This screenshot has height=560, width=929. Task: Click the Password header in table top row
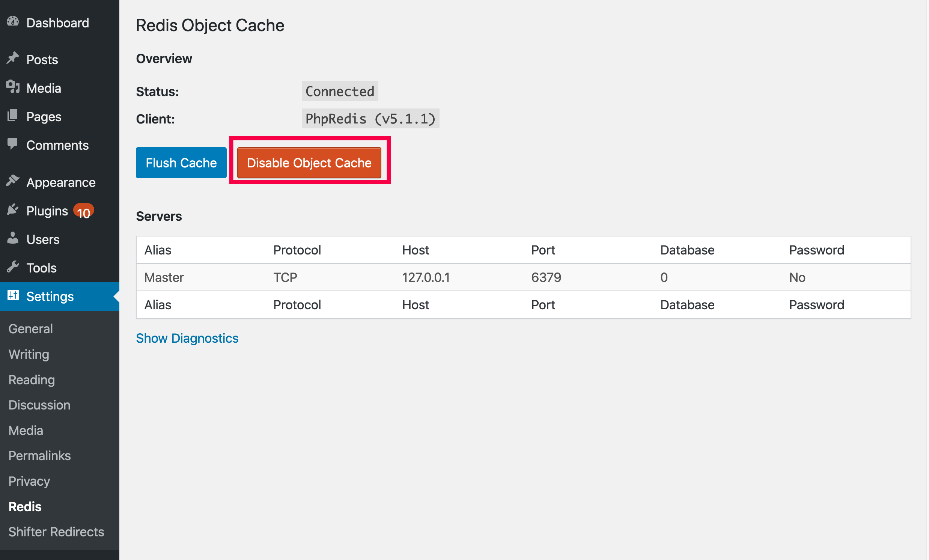[x=817, y=250]
